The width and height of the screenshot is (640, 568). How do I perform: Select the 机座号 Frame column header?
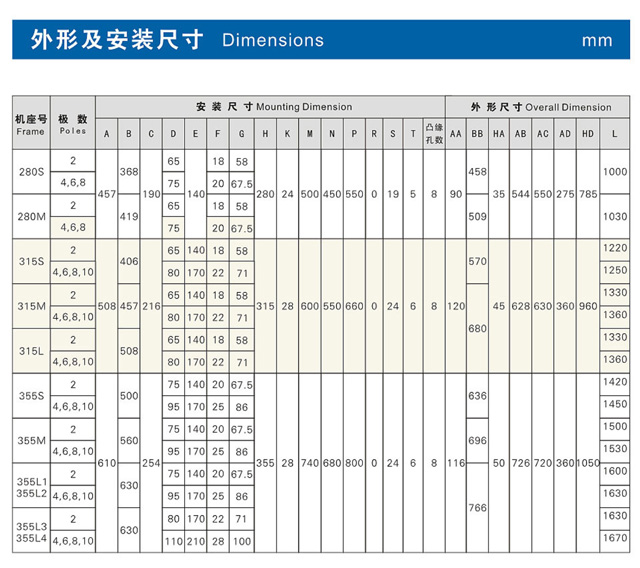[x=30, y=123]
